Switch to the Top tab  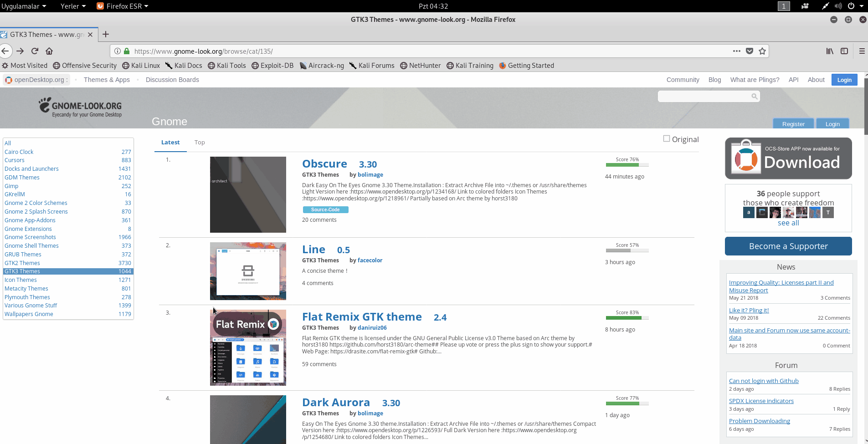coord(200,142)
